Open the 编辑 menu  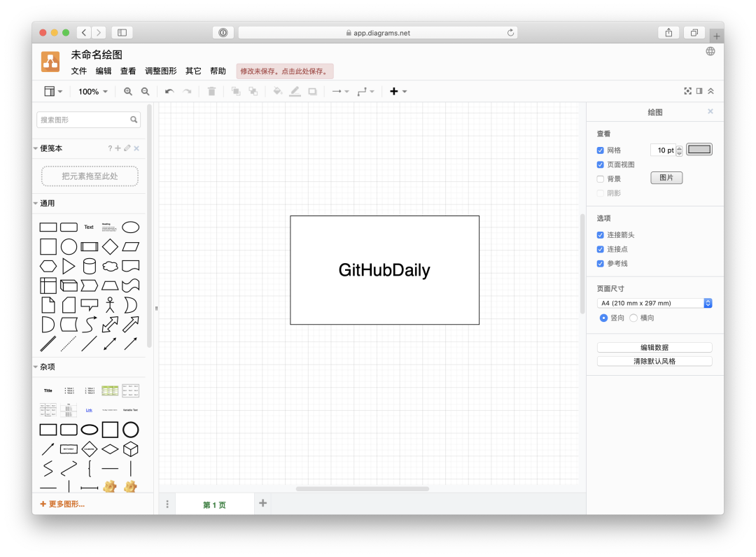(103, 71)
